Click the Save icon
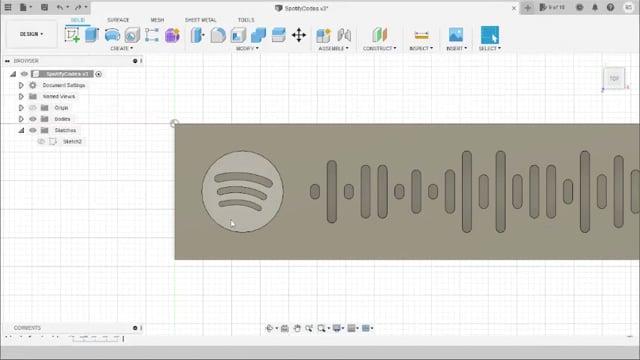Viewport: 640px width, 360px height. click(x=44, y=7)
